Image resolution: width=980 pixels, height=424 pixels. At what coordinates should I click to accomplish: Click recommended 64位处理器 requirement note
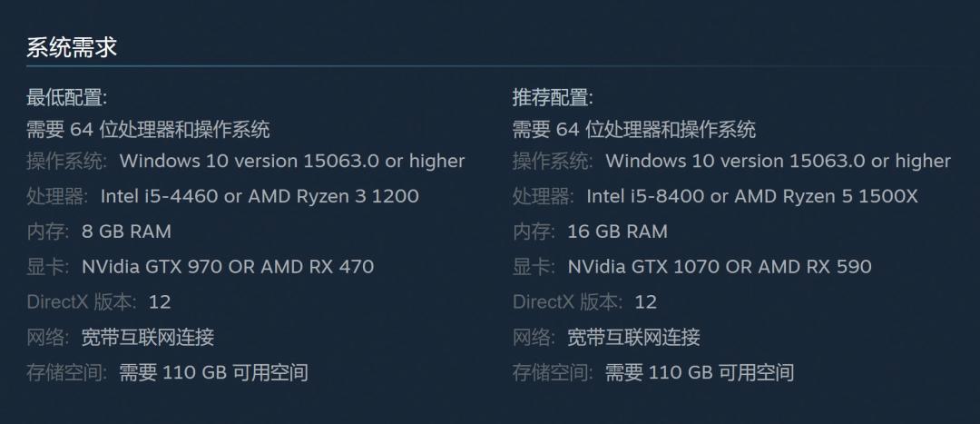click(634, 129)
